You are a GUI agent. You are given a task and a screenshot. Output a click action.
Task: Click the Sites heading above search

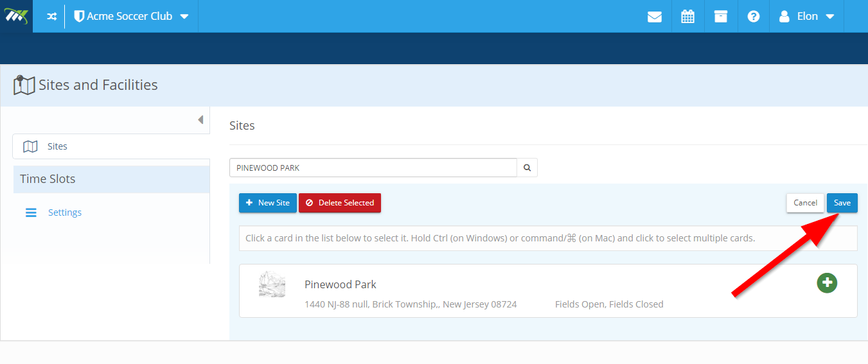coord(242,126)
